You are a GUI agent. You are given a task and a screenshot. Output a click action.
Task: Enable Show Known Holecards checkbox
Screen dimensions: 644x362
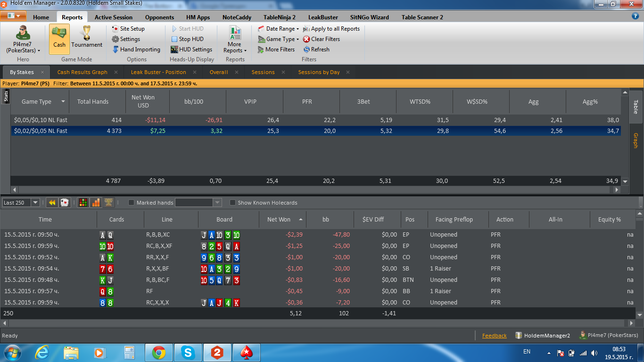click(232, 203)
